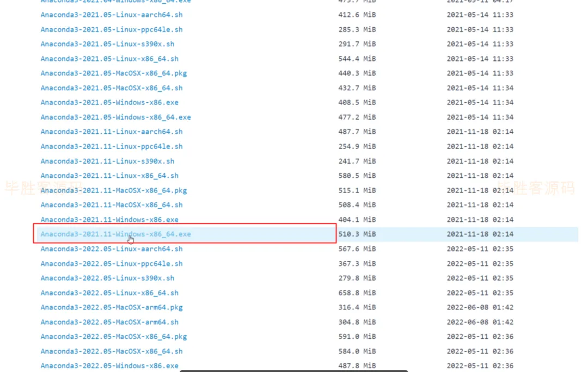Open Anaconda3-2022.05-MacOSX-arm64.pkg link

point(112,308)
